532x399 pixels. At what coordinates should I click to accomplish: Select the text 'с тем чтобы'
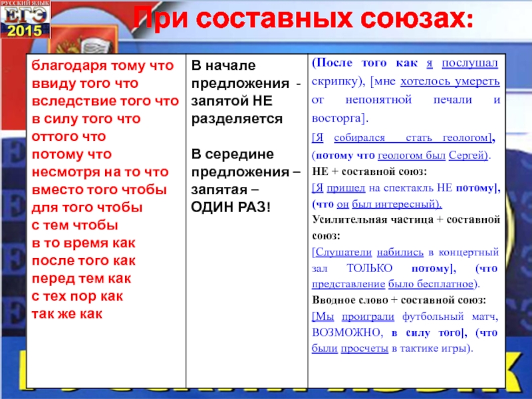click(x=74, y=225)
